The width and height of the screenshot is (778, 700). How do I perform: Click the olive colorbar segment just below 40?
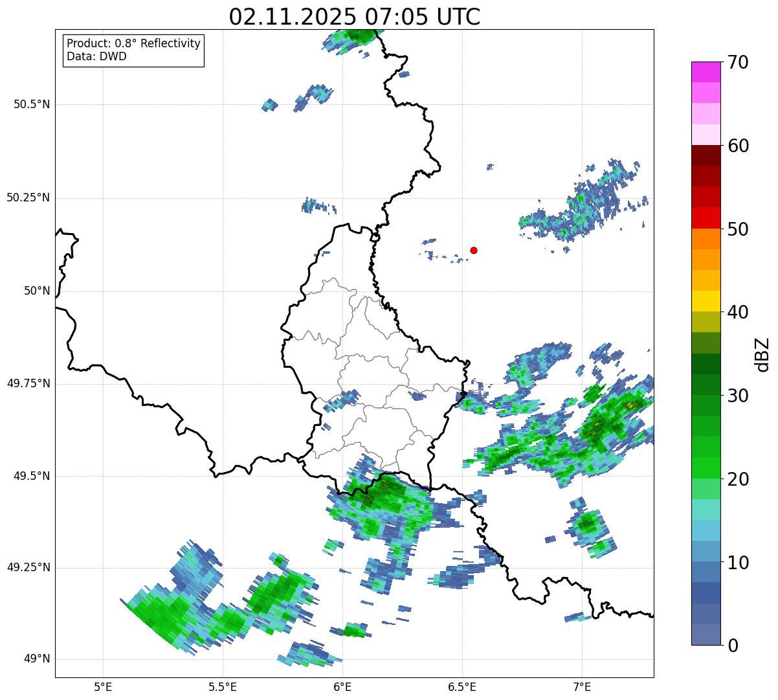(x=706, y=322)
